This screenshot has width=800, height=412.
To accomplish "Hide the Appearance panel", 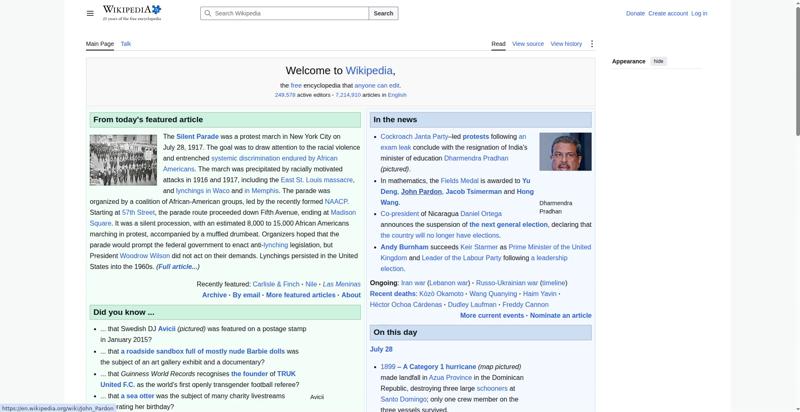I will [x=659, y=61].
